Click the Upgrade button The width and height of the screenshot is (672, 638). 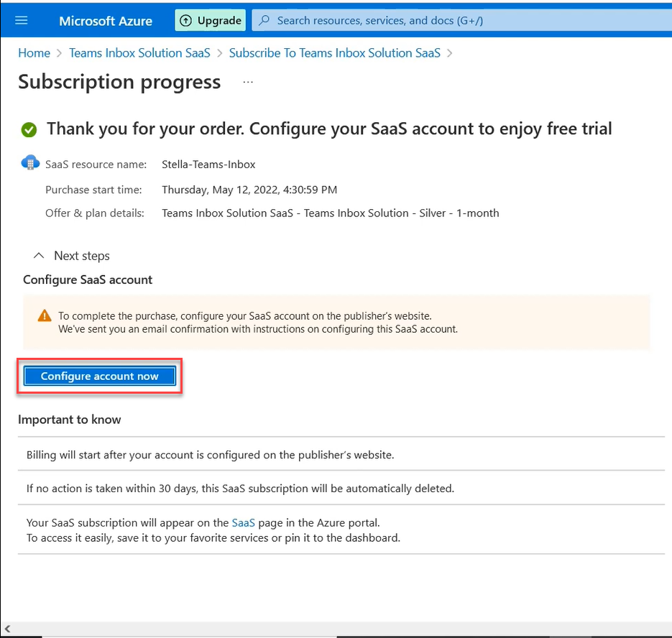(210, 21)
